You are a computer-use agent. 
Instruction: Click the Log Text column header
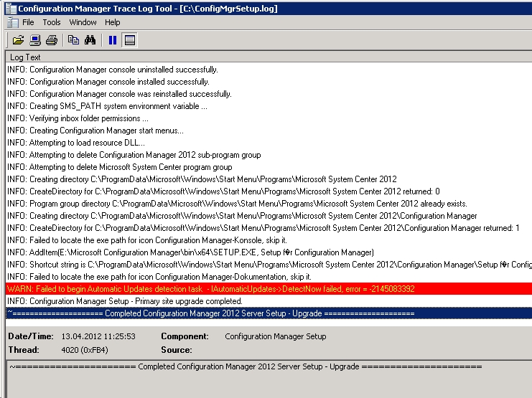(x=26, y=57)
